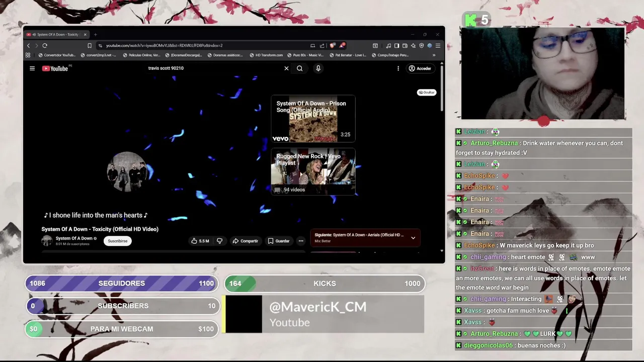Image resolution: width=644 pixels, height=362 pixels.
Task: Click EchoSpike's W maverick chat message
Action: coord(543,245)
